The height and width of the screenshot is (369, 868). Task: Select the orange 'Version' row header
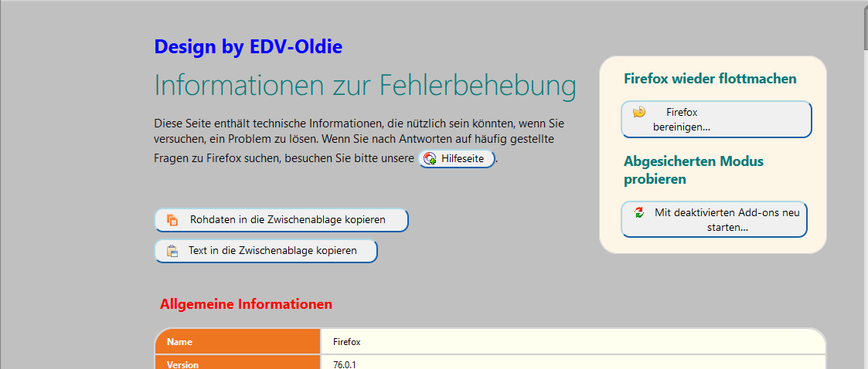[238, 362]
